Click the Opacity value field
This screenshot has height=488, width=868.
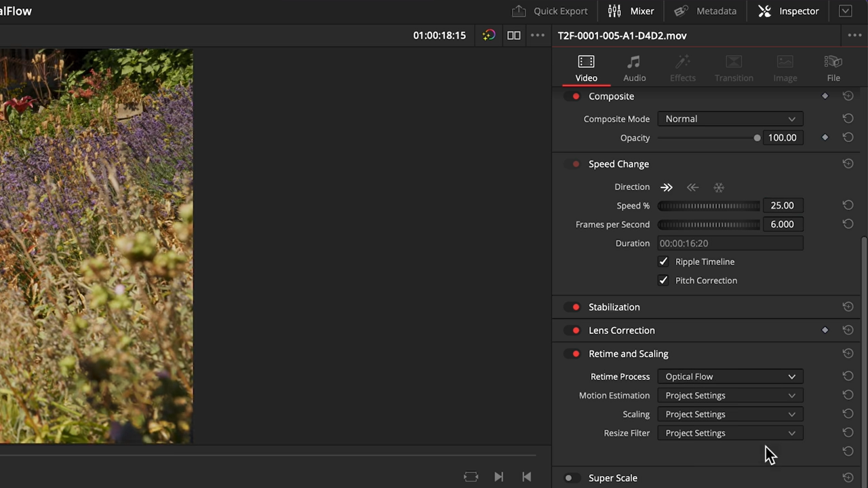click(783, 138)
